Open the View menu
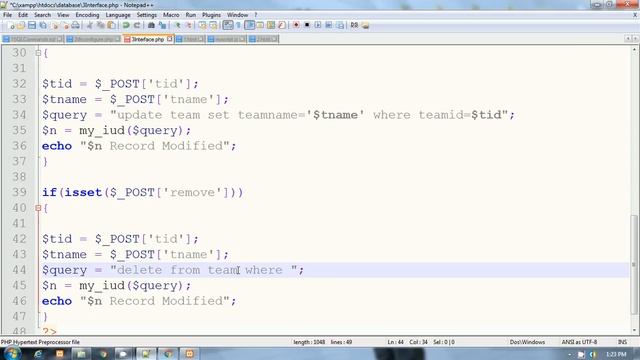640x360 pixels. (63, 15)
